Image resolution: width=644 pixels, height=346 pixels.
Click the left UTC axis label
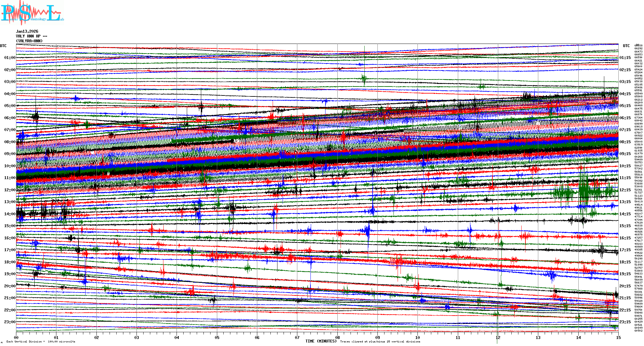coord(3,46)
